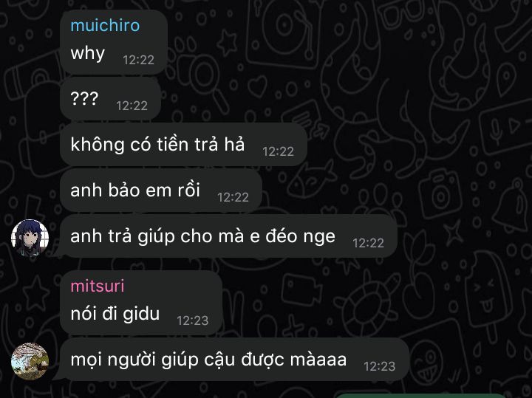Select message "anh bảo em rồi"
The width and height of the screenshot is (532, 398).
coord(135,191)
